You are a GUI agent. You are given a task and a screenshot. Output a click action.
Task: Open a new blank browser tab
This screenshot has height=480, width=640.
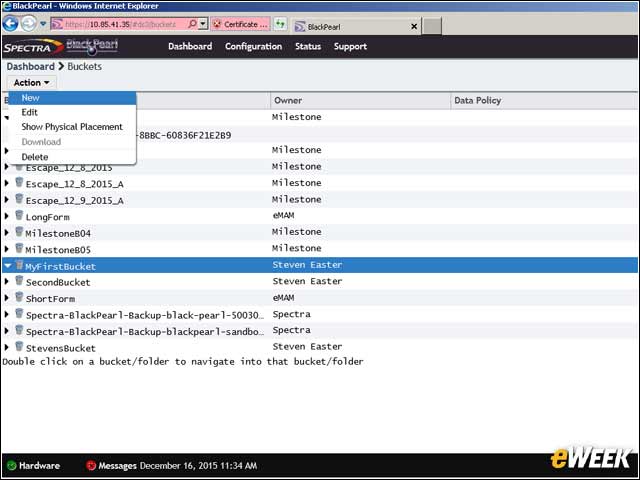click(432, 26)
